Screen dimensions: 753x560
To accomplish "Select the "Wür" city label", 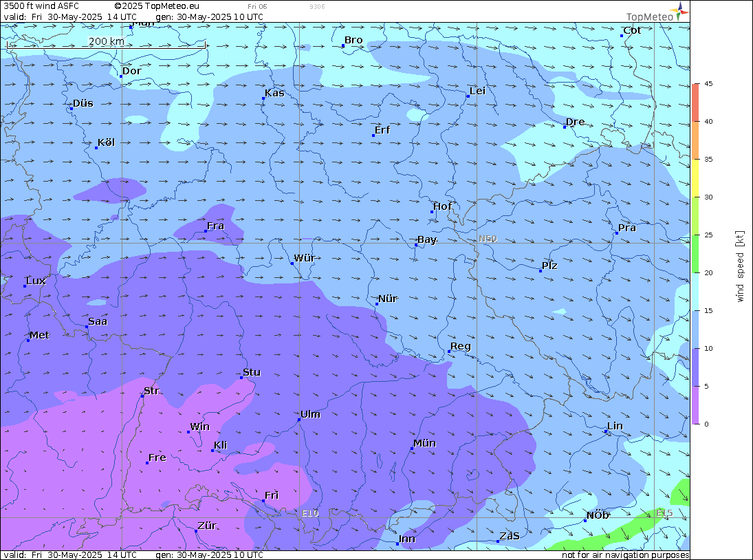I will tap(305, 259).
